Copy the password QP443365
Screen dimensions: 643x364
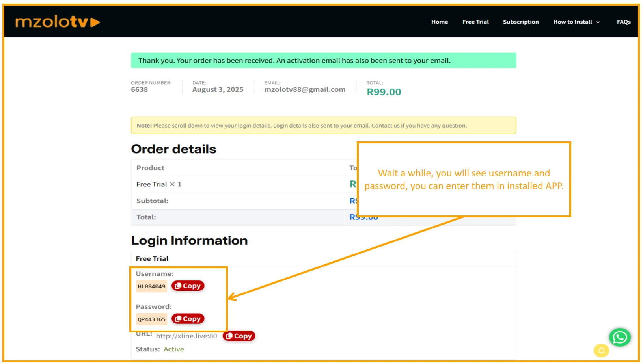click(x=188, y=319)
